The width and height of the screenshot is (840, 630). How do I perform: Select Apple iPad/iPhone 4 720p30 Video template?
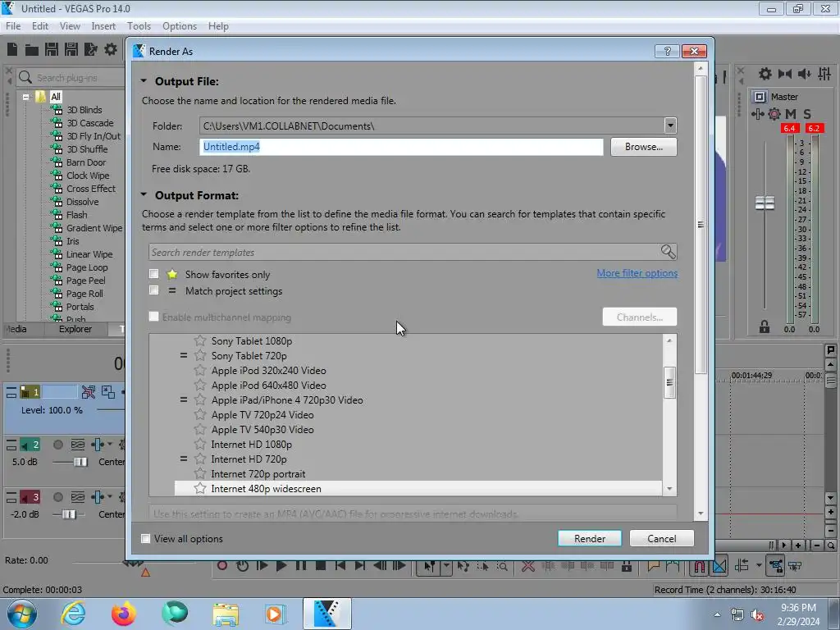pyautogui.click(x=286, y=400)
